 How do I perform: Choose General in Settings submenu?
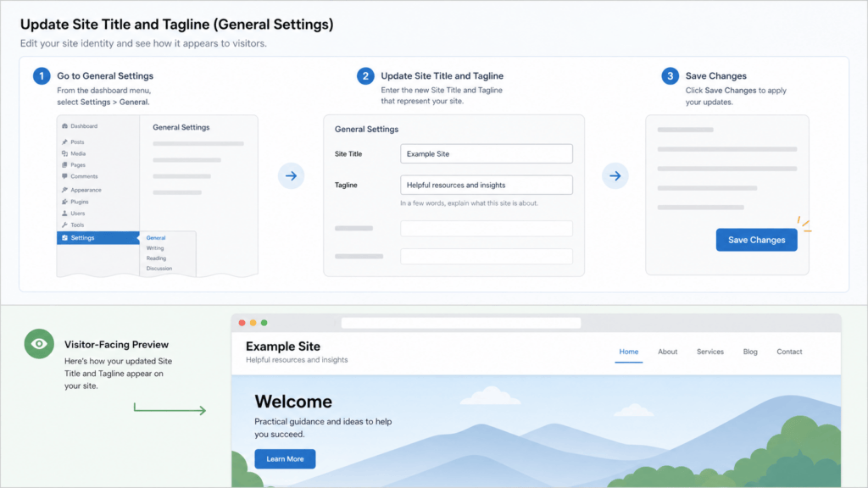pyautogui.click(x=156, y=238)
